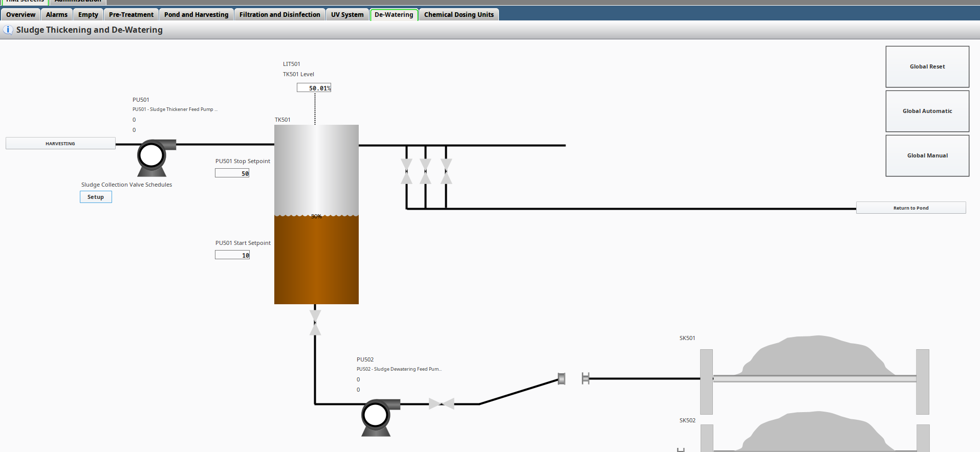Open the info icon beside Sludge Thickening title
Screen dimensions: 980x452
pos(8,30)
